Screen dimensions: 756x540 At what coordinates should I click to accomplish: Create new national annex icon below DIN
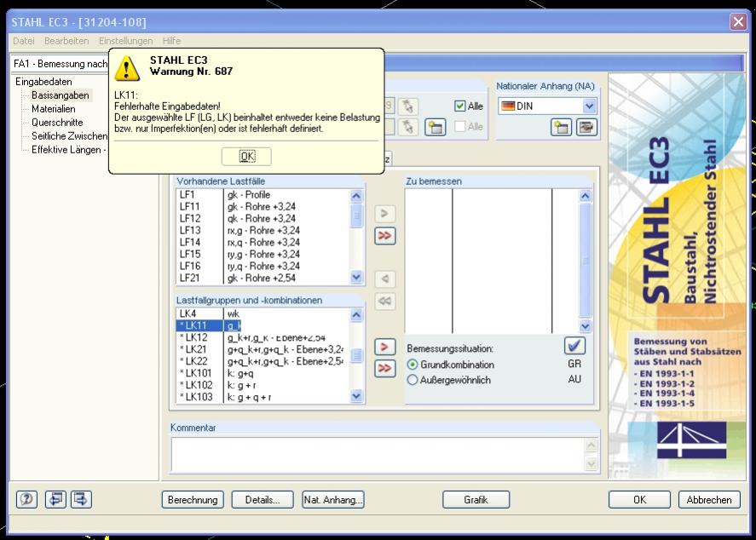click(561, 127)
